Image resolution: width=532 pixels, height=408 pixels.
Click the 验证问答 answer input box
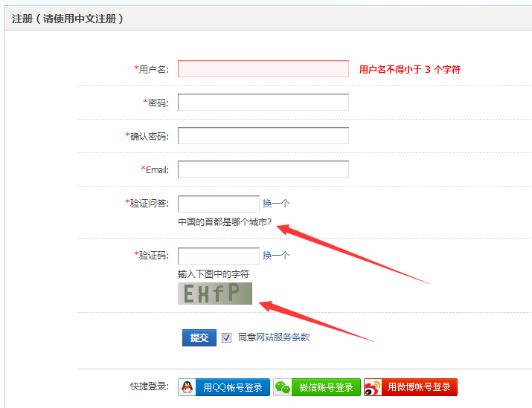(x=219, y=204)
